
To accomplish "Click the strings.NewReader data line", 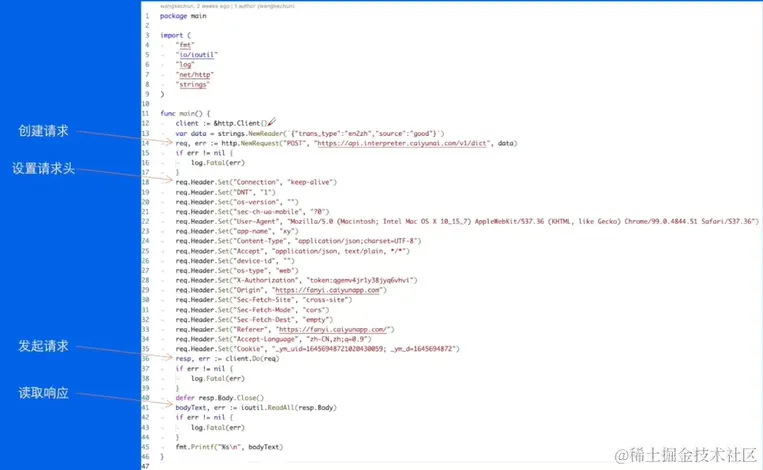I will pyautogui.click(x=309, y=133).
